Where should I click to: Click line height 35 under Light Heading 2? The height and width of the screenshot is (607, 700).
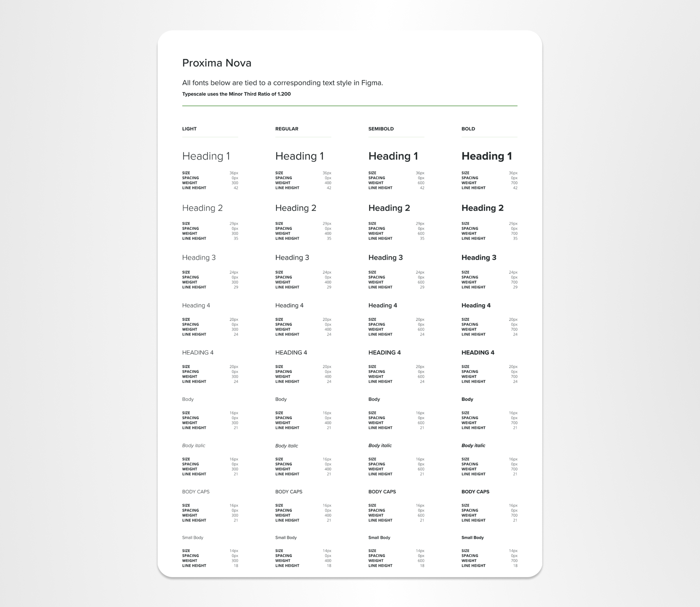tap(236, 239)
